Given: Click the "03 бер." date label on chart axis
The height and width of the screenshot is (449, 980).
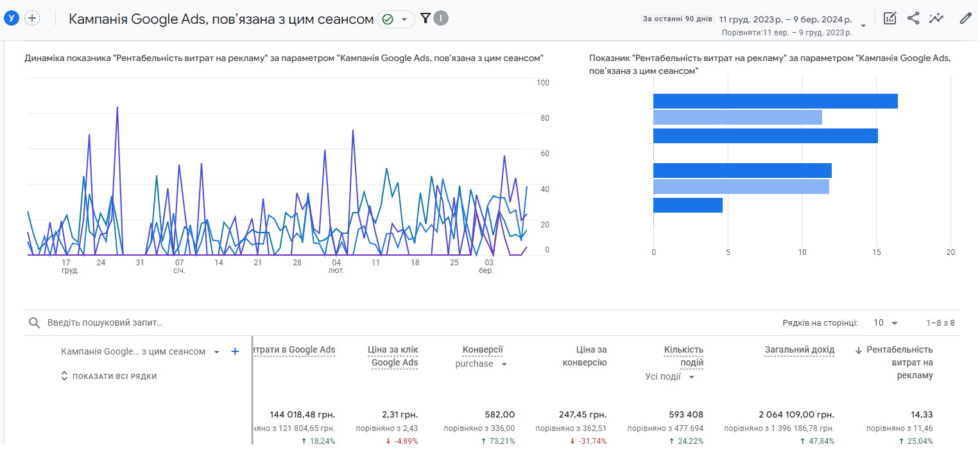Looking at the screenshot, I should click(486, 267).
